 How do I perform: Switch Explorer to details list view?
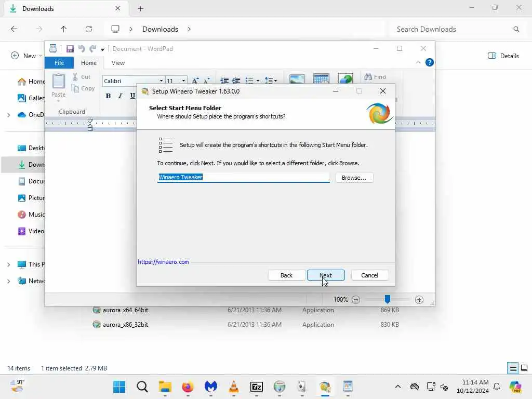[513, 368]
